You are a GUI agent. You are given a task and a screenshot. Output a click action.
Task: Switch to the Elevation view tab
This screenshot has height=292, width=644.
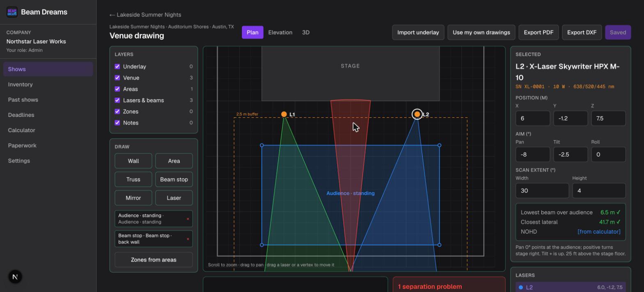pos(280,32)
